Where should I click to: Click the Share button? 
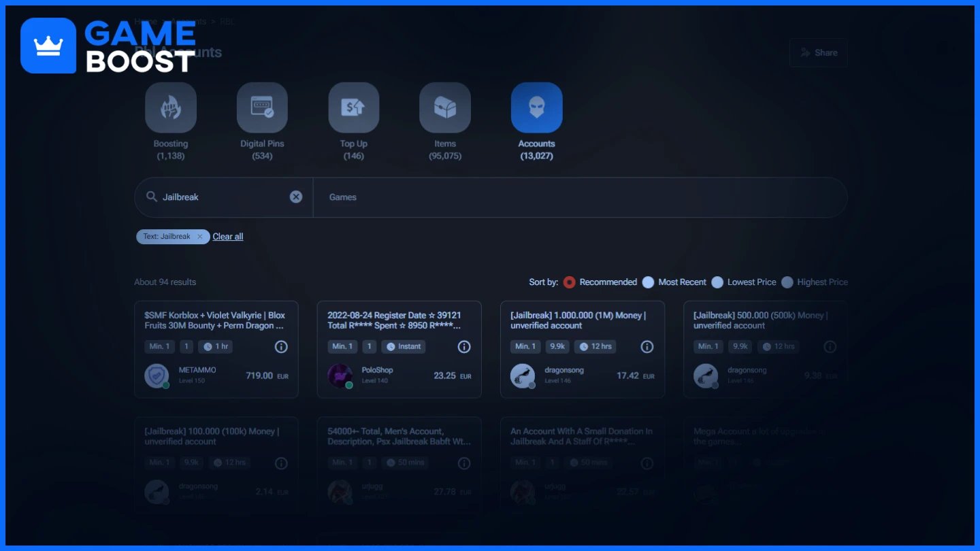pyautogui.click(x=818, y=52)
